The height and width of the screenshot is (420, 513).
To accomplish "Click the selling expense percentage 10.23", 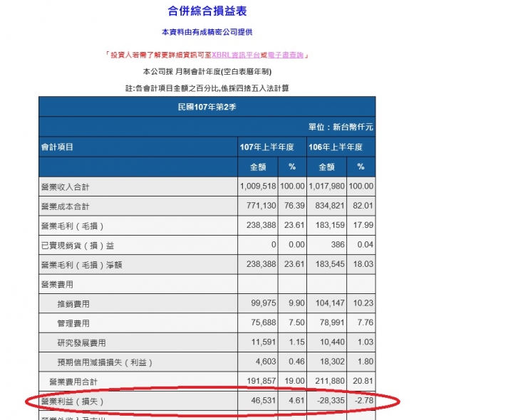I will point(363,303).
